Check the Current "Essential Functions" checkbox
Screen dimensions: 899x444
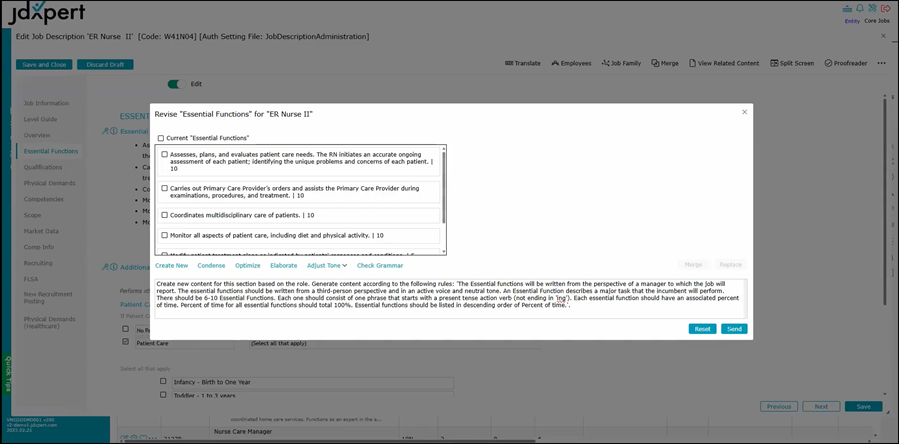(160, 138)
